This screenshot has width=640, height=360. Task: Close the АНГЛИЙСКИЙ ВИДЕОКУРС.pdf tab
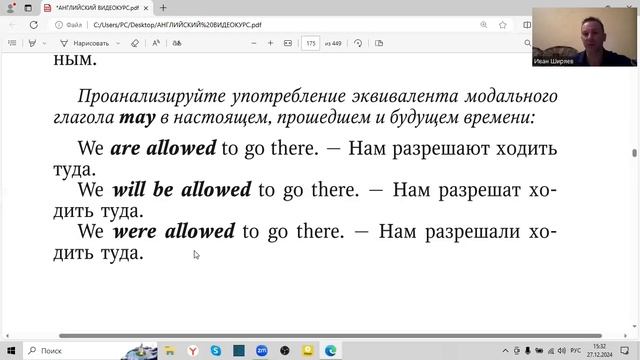pos(146,8)
